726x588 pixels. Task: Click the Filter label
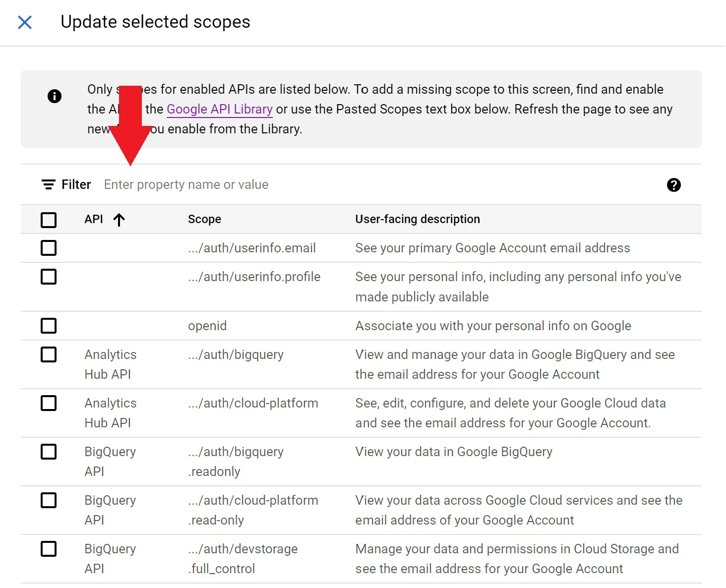[76, 185]
